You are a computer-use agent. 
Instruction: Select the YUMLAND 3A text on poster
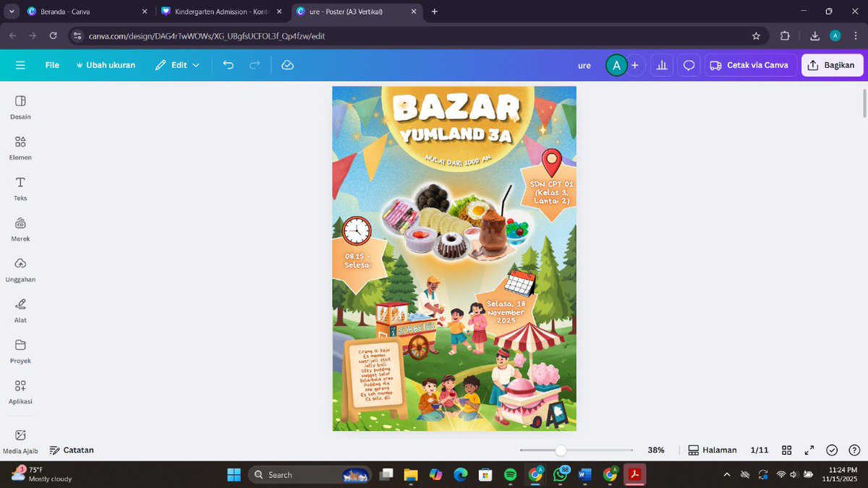coord(456,134)
